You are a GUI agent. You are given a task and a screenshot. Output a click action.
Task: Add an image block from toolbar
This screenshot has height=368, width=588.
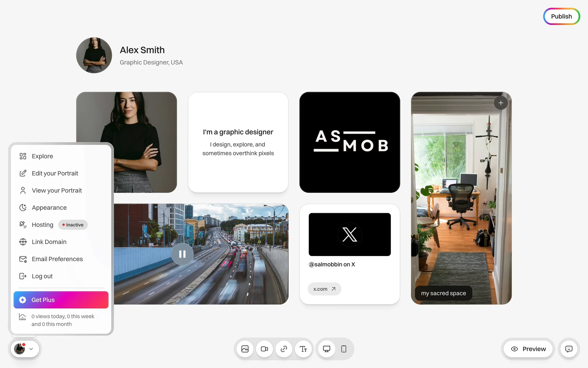(x=245, y=349)
